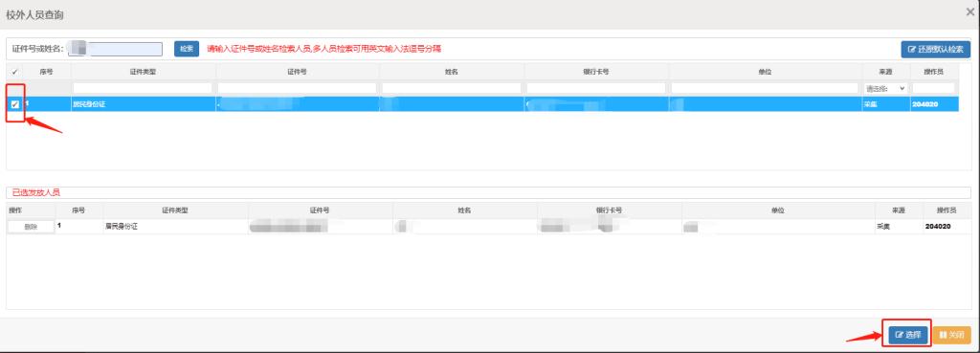
Task: Click the 还原默认检索 button
Action: pyautogui.click(x=935, y=50)
